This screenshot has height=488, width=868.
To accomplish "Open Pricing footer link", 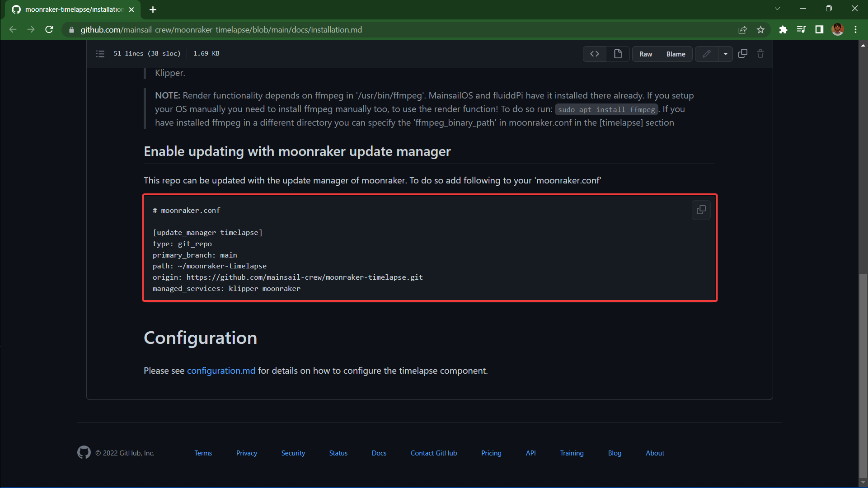I will pos(491,453).
